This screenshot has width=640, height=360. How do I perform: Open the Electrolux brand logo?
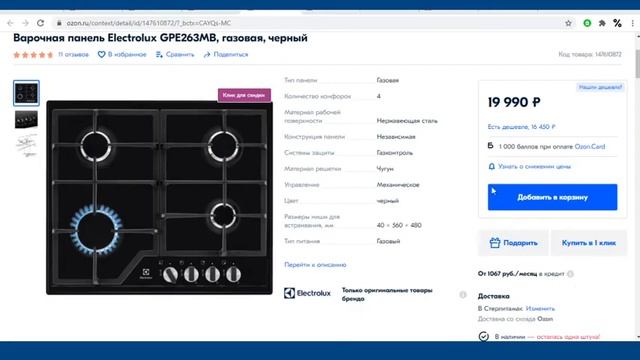click(307, 293)
